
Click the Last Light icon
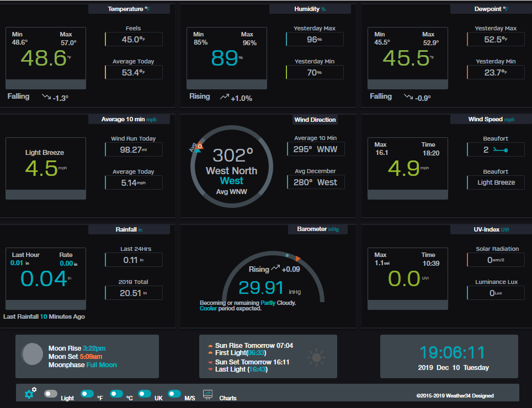[x=210, y=369]
